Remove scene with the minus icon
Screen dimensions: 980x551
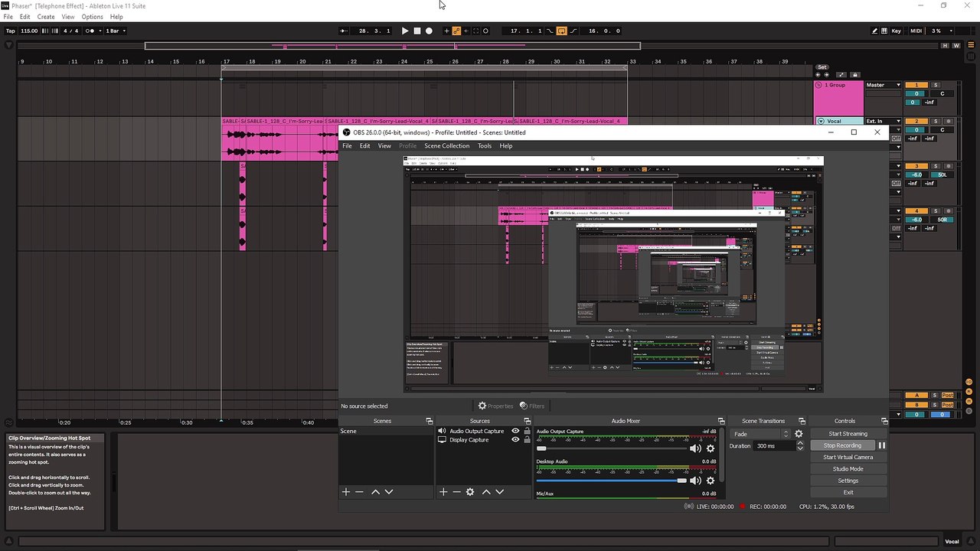point(359,492)
